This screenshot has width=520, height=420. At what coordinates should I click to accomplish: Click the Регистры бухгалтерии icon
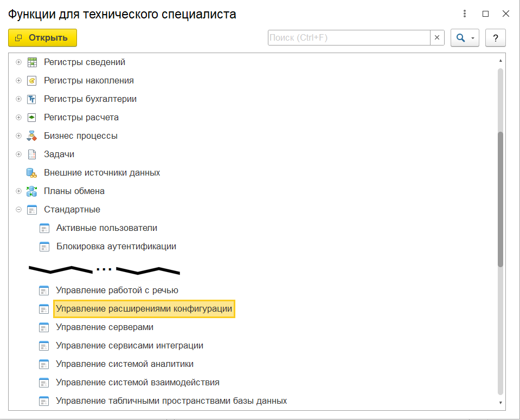(32, 99)
